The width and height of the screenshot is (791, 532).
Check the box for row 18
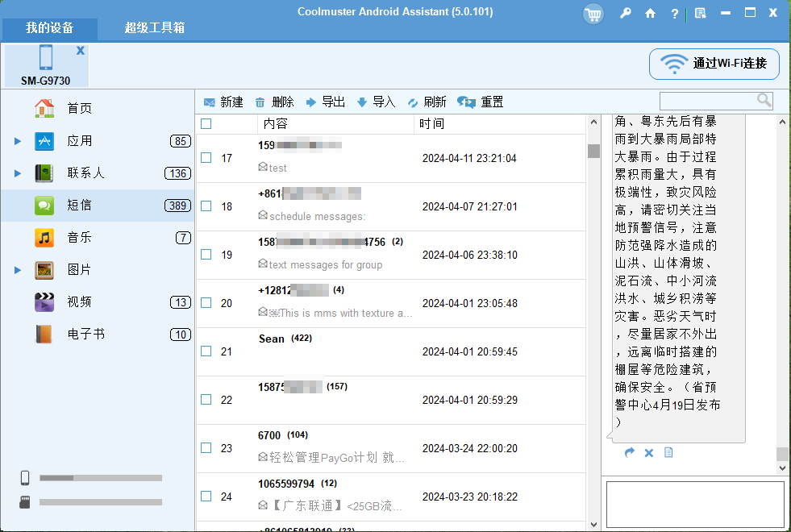(x=206, y=206)
